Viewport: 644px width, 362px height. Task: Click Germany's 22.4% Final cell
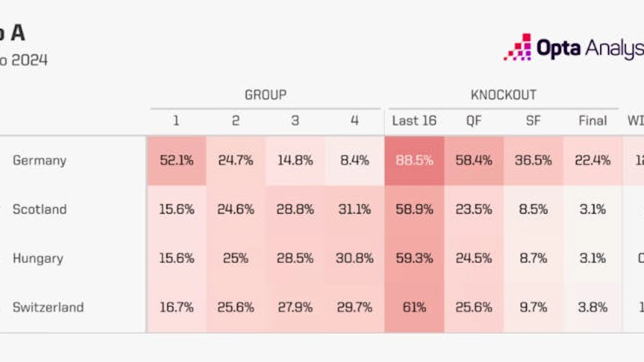(593, 161)
